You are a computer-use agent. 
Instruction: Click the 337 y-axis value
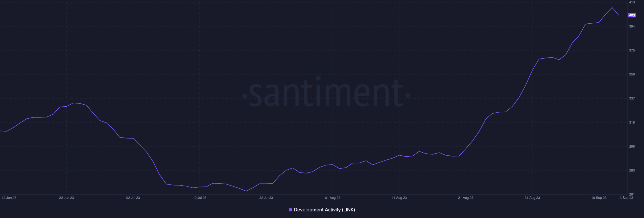point(632,98)
